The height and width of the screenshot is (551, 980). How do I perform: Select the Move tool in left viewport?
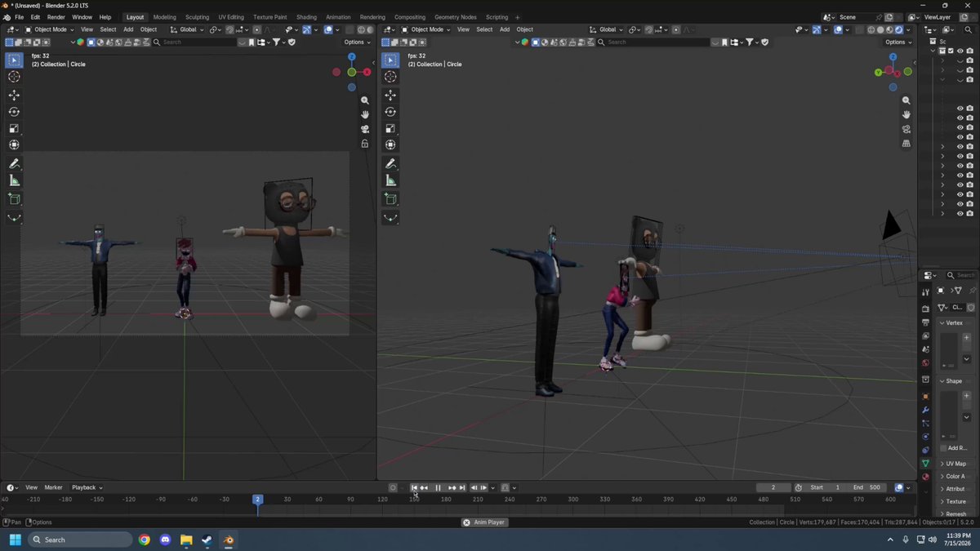point(14,96)
